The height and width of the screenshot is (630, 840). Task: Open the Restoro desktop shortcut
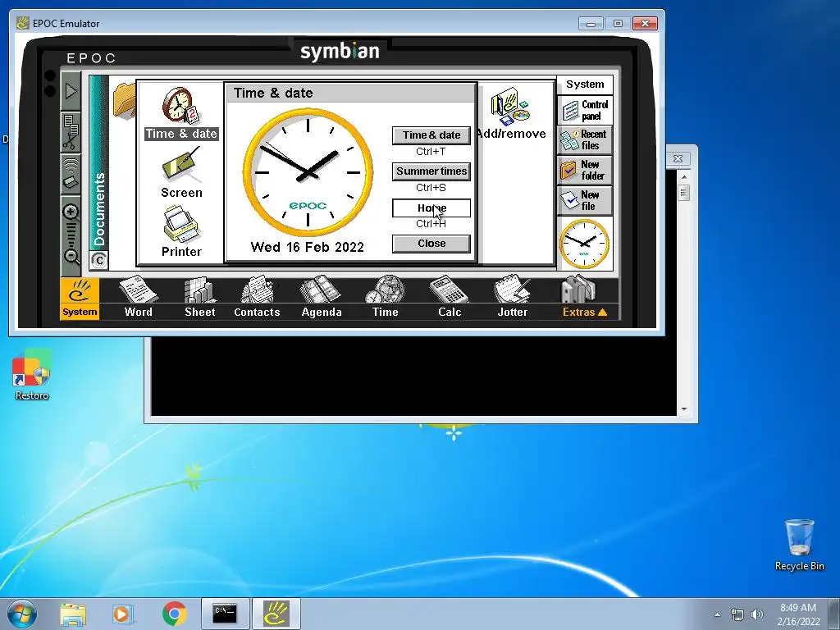click(x=32, y=375)
